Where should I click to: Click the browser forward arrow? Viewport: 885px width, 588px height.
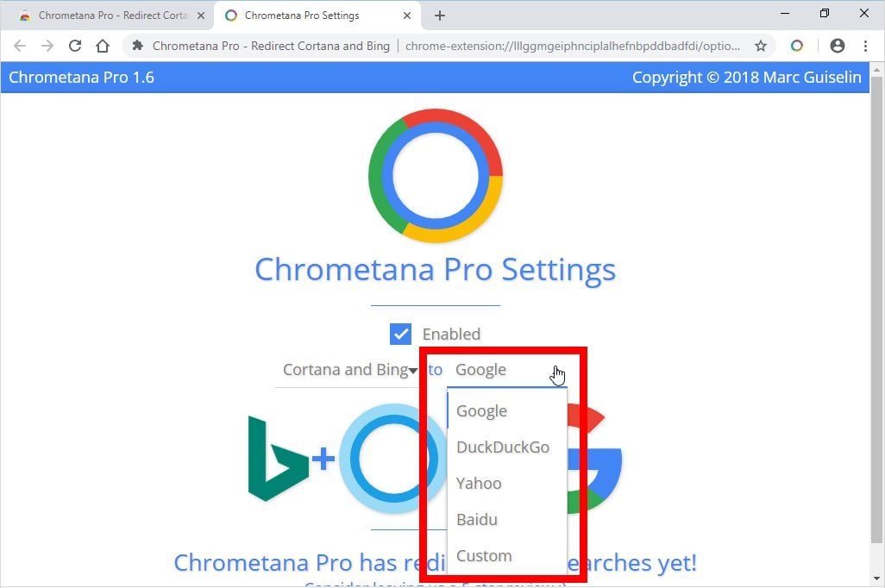(47, 46)
